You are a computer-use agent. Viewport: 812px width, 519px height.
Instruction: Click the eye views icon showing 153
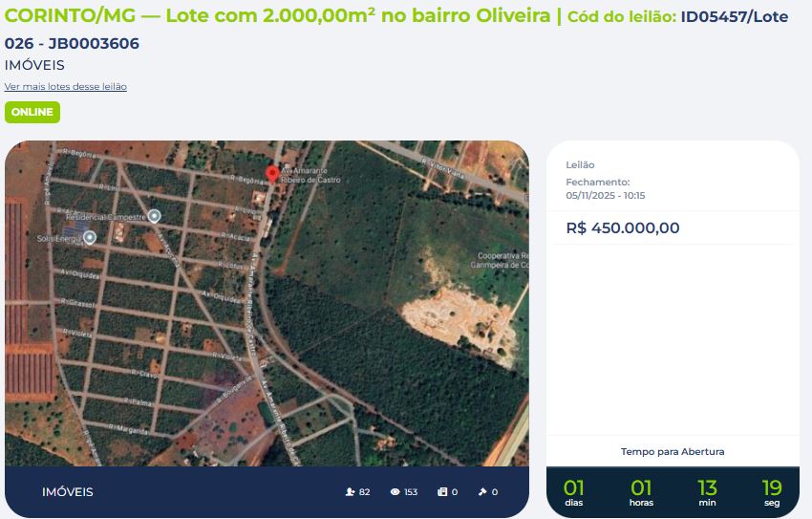[395, 492]
